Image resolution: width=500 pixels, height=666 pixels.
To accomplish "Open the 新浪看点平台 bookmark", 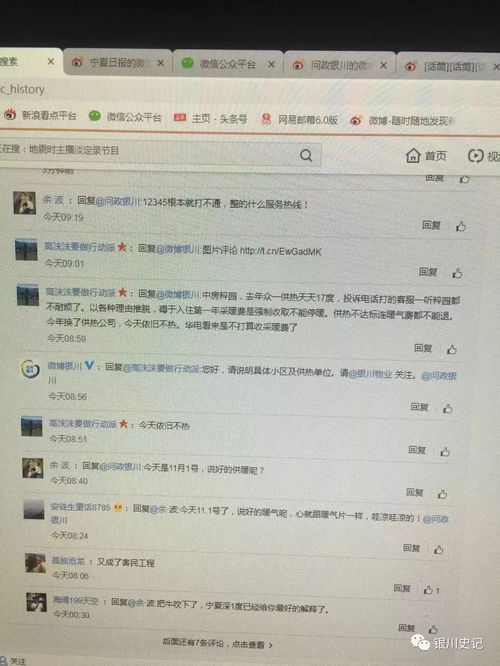I will click(40, 115).
